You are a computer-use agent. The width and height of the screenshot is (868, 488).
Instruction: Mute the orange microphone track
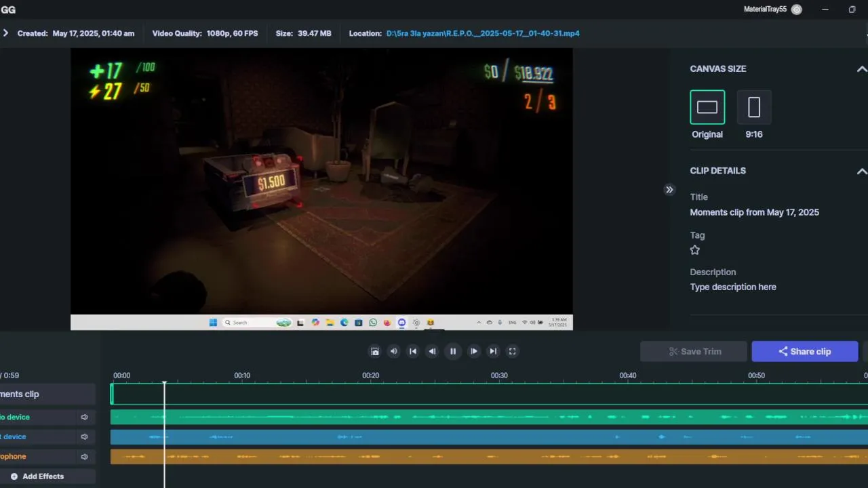pos(85,457)
